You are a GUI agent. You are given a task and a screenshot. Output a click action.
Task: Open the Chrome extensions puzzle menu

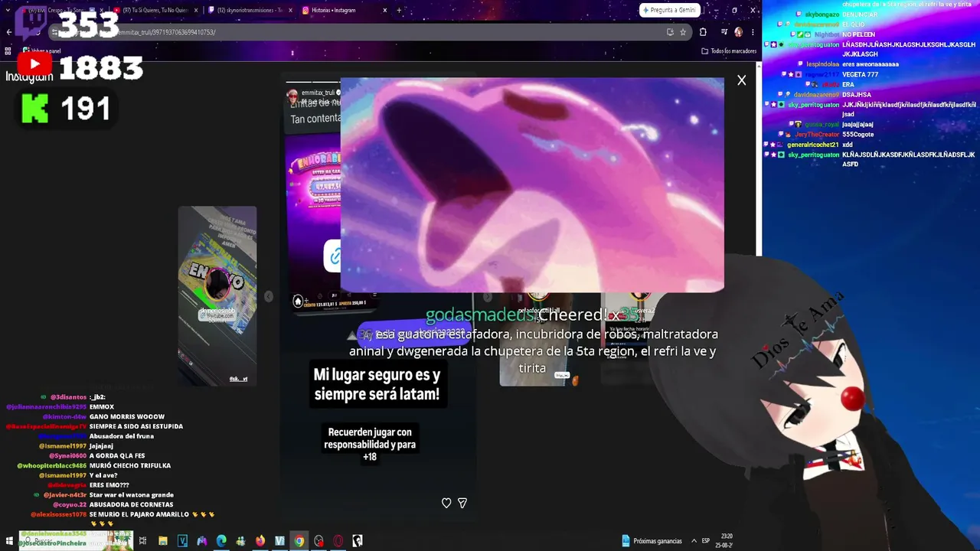click(x=703, y=32)
